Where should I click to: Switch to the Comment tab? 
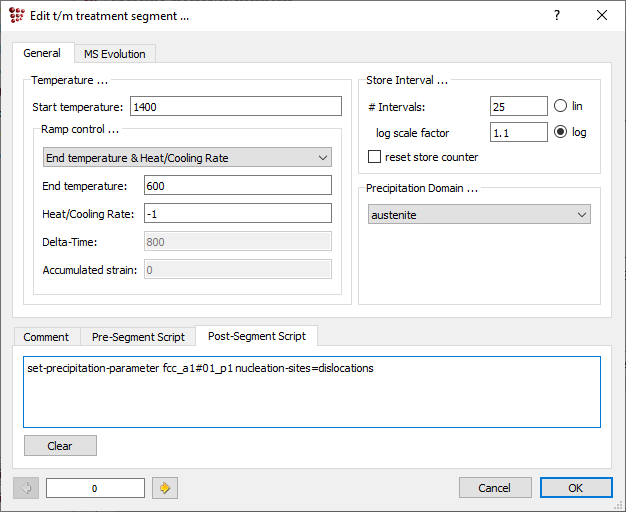(46, 337)
